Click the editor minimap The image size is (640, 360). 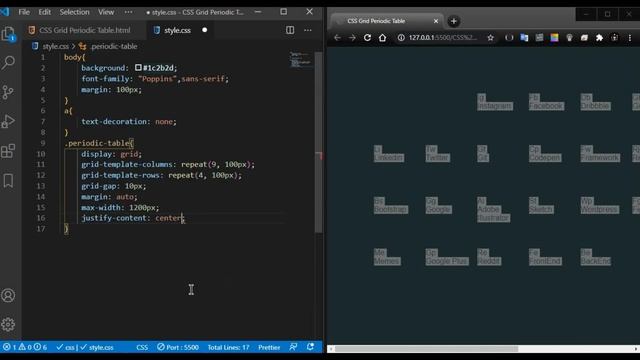(301, 60)
